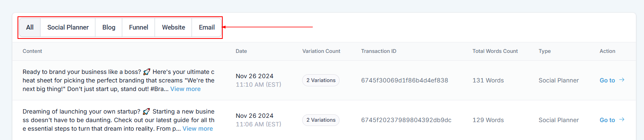Screen dimensions: 644x140
Task: Click 2 Variations badge in first row
Action: click(x=321, y=80)
